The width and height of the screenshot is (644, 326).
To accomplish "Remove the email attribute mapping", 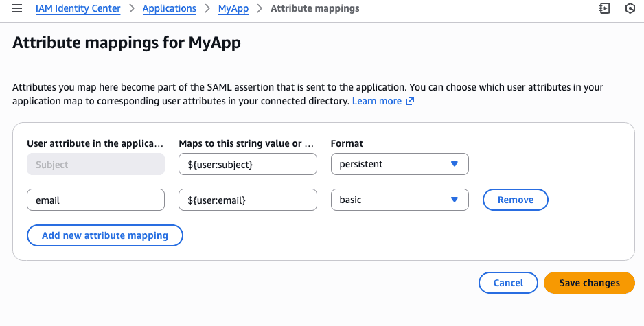I will pyautogui.click(x=515, y=200).
